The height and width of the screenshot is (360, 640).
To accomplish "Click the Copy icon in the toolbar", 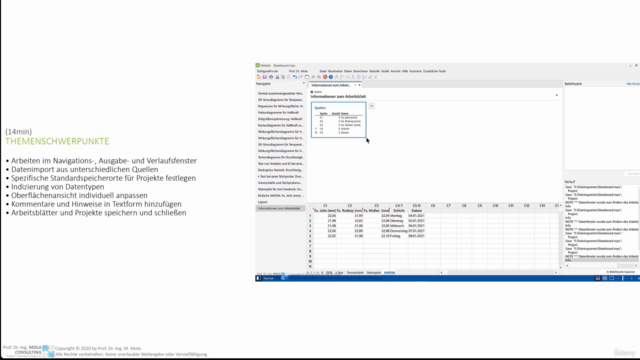I will pyautogui.click(x=283, y=77).
